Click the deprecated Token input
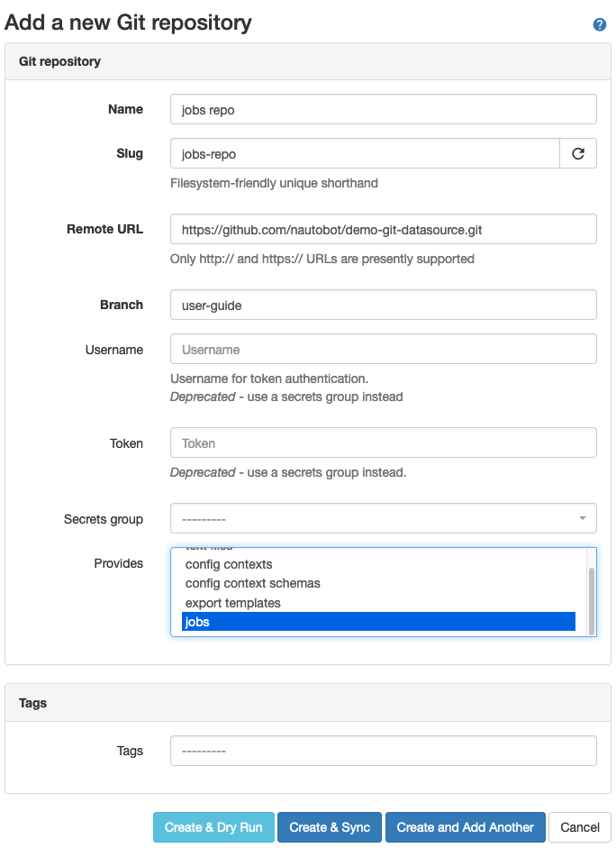This screenshot has width=616, height=848. click(383, 442)
